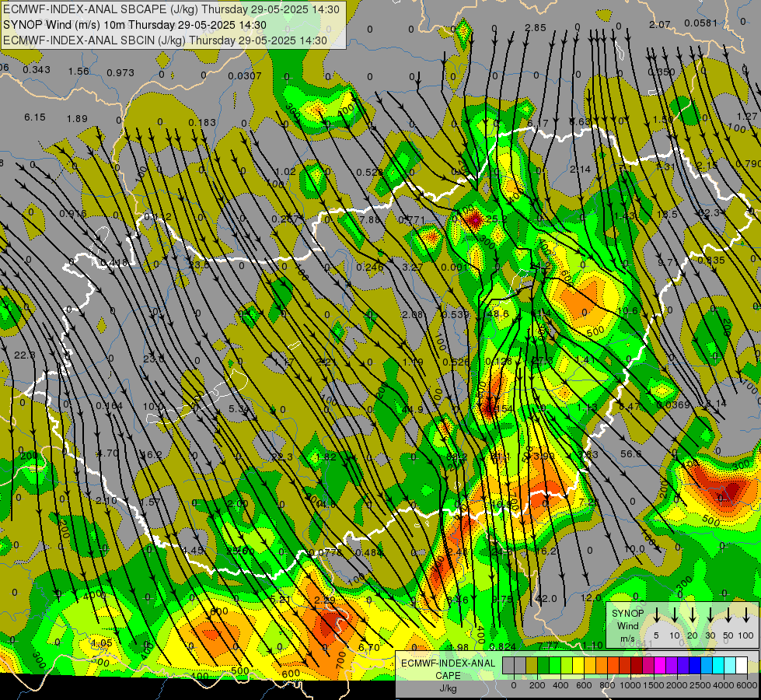The width and height of the screenshot is (761, 700).
Task: Click the station value '0.183'
Action: point(202,122)
